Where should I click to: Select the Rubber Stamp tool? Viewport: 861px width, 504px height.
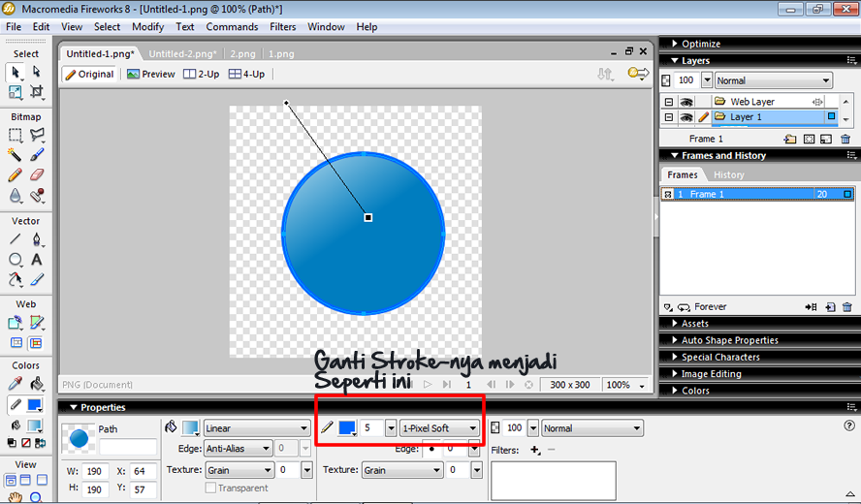(x=36, y=196)
